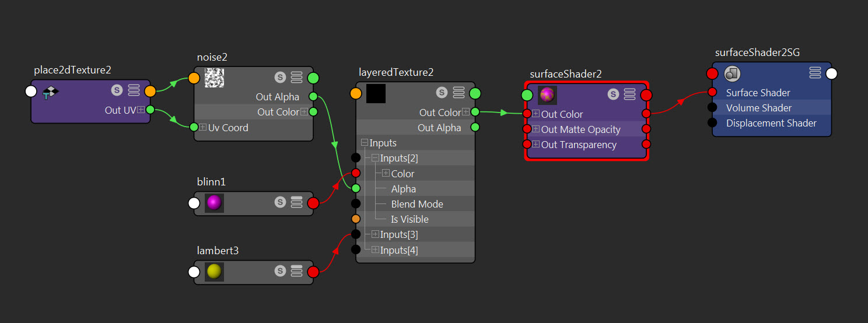Viewport: 868px width, 323px height.
Task: Expand Out Color on noise2 node
Action: [x=304, y=112]
